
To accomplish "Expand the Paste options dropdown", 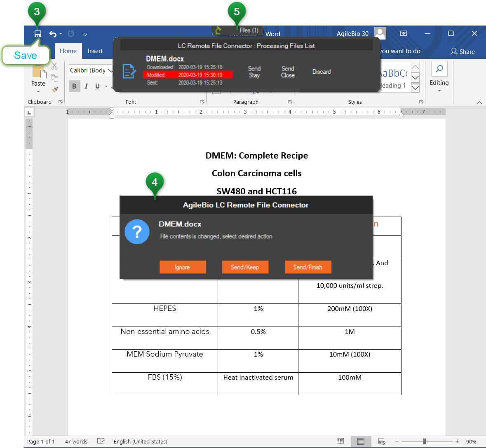I will click(38, 92).
